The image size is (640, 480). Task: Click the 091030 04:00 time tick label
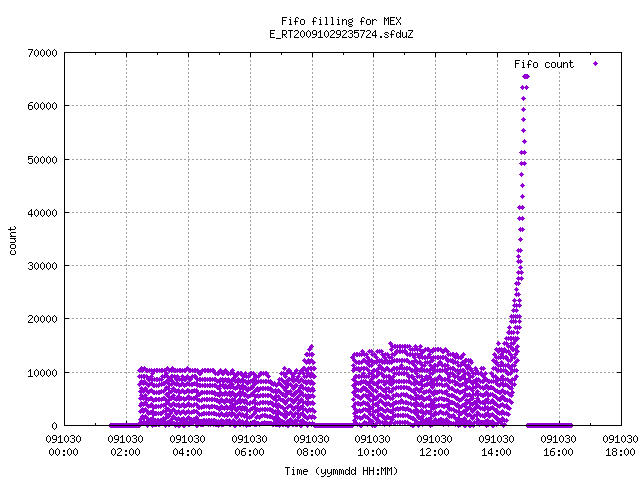pos(187,446)
